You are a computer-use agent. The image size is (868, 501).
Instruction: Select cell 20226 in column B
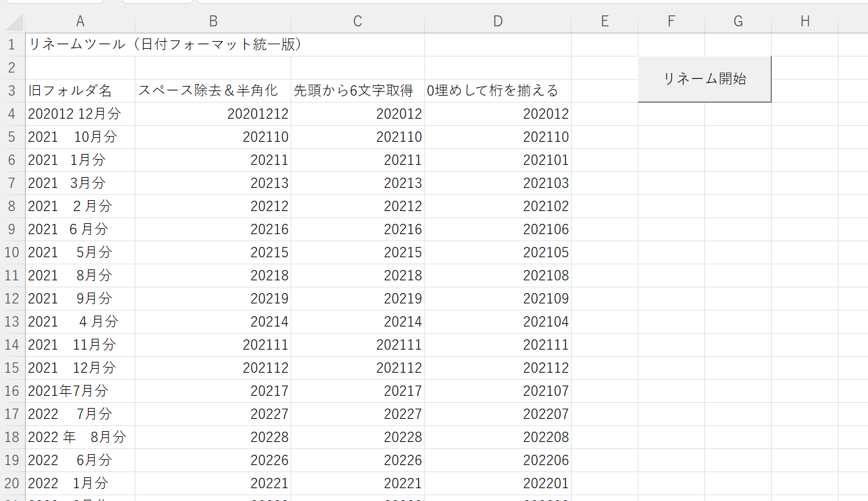pos(213,461)
